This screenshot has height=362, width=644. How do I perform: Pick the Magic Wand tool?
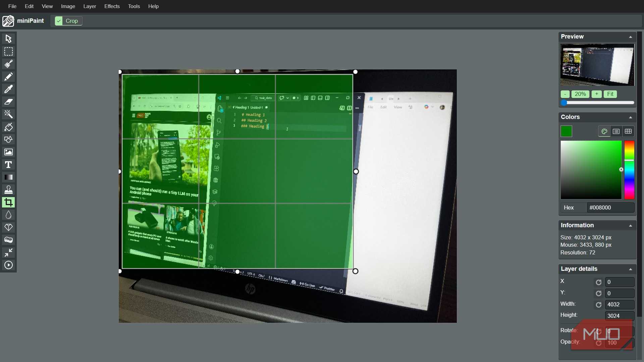8,114
